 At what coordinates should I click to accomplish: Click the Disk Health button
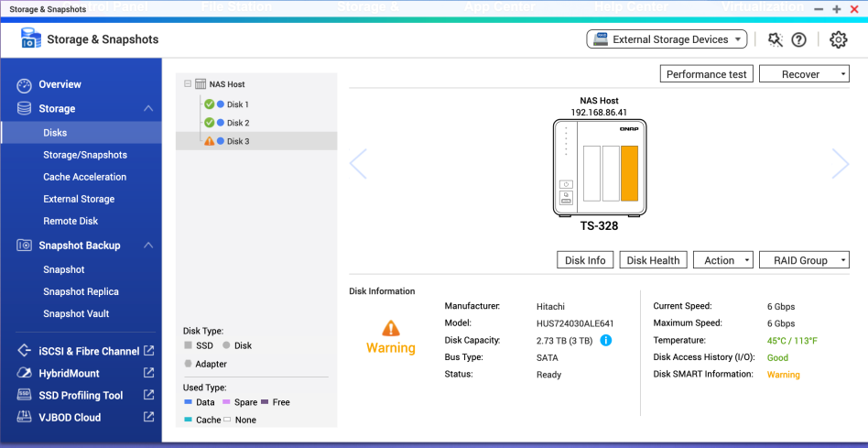pos(653,260)
